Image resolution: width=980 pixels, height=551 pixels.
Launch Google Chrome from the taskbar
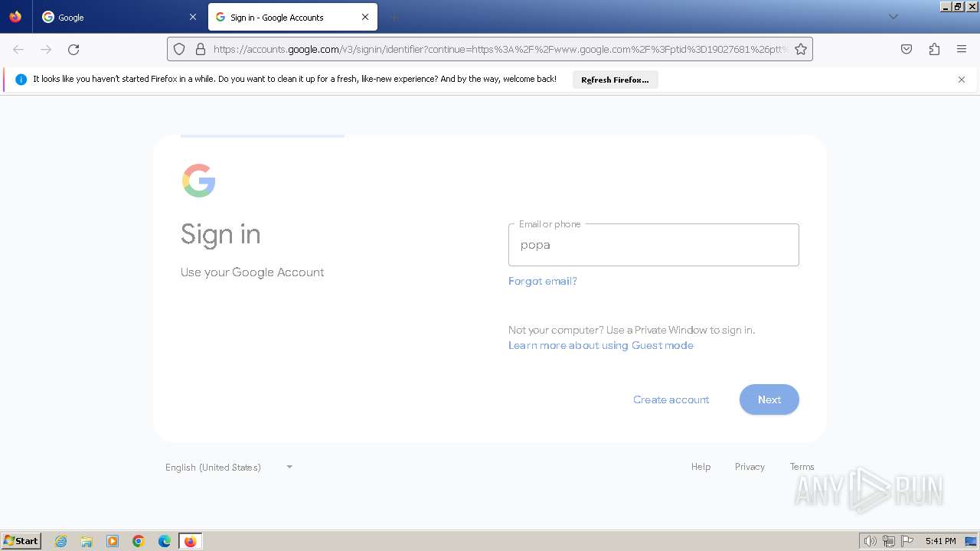[139, 541]
